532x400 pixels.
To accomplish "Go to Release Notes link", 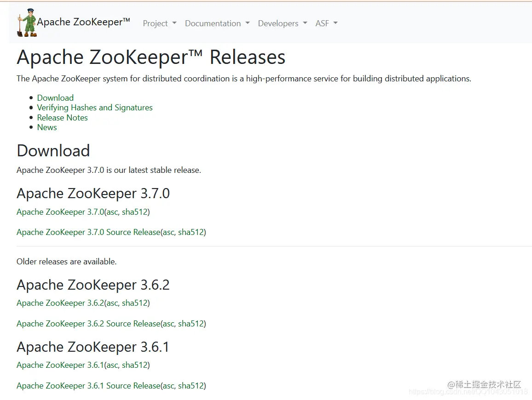I will point(63,118).
